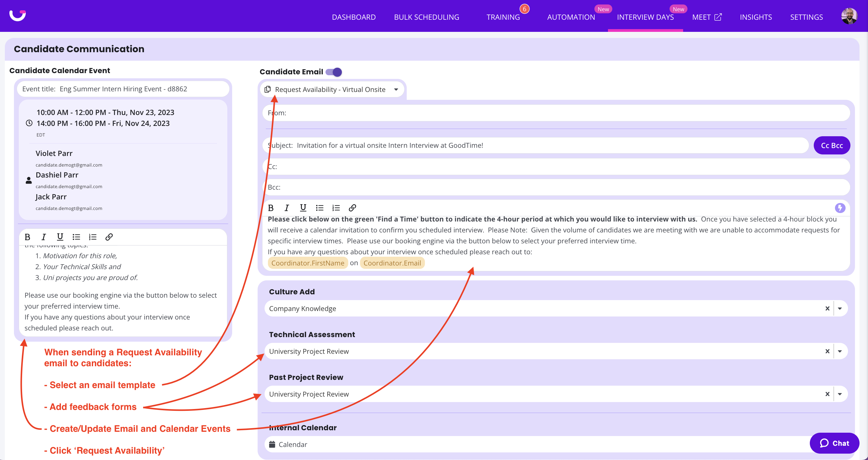
Task: Toggle the Candidate Email switch
Action: (x=334, y=72)
